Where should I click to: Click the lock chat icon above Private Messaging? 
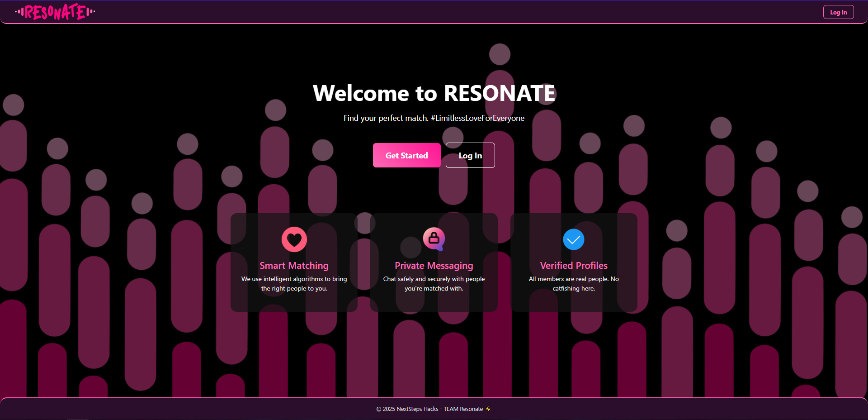pos(434,239)
